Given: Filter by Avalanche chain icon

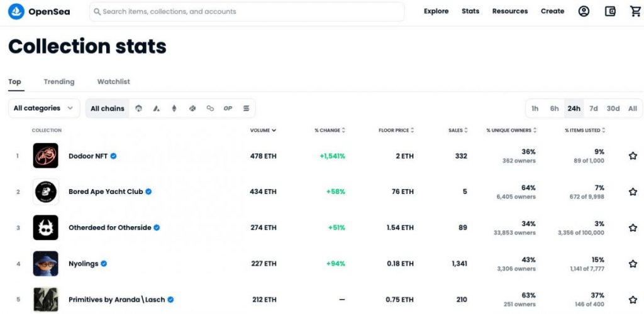Looking at the screenshot, I should point(157,108).
